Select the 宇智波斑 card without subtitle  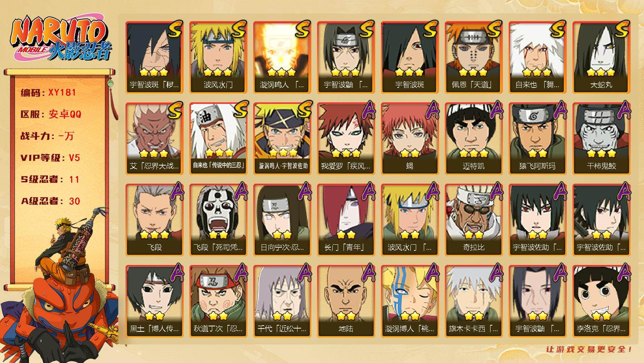pos(410,57)
